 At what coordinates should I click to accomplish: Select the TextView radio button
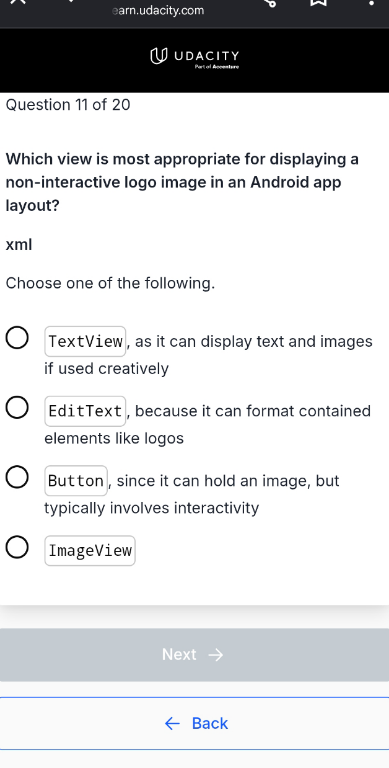click(x=17, y=338)
